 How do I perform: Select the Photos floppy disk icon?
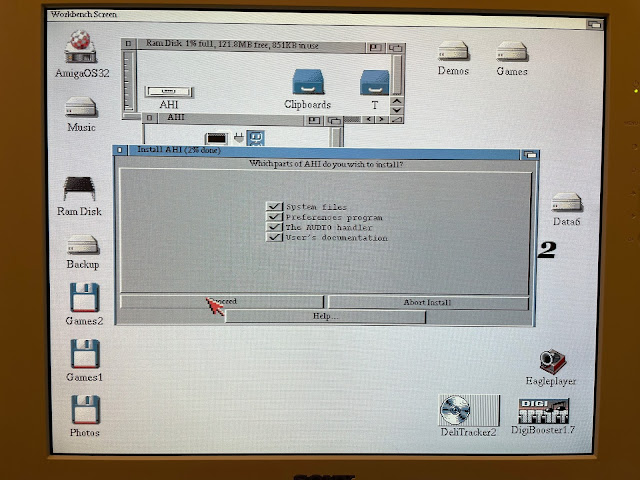click(85, 409)
